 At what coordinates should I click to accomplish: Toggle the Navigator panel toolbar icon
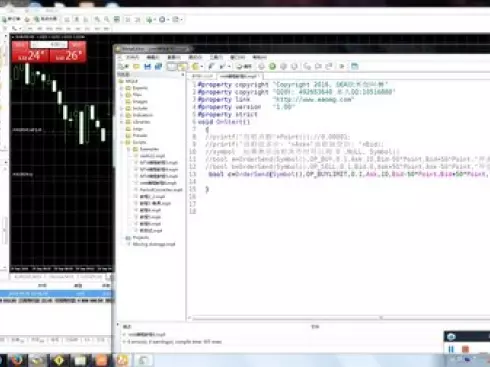(171, 66)
